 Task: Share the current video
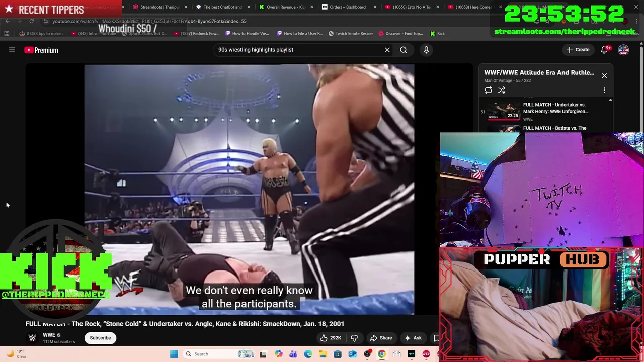[x=381, y=338]
